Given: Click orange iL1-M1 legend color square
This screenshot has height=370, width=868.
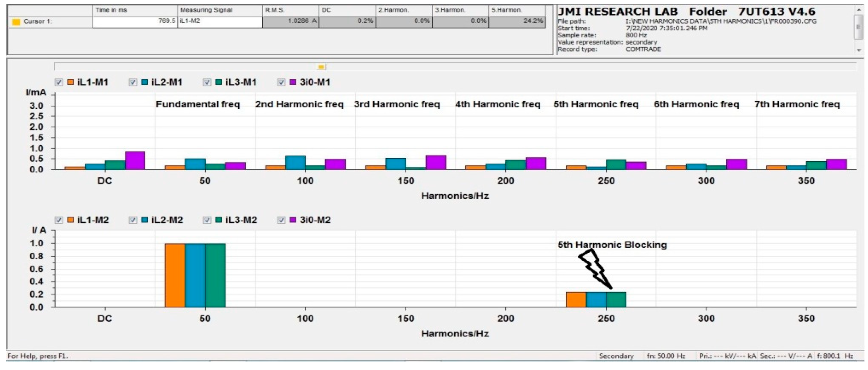Looking at the screenshot, I should (70, 82).
